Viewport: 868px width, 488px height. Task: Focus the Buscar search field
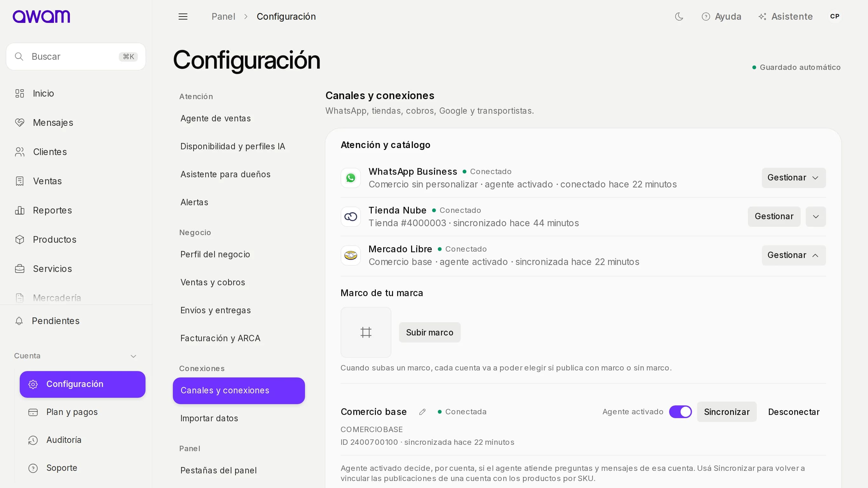tap(76, 57)
